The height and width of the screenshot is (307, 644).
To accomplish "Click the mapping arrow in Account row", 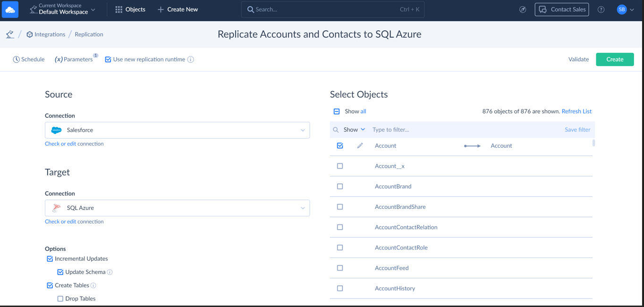I will coord(472,146).
